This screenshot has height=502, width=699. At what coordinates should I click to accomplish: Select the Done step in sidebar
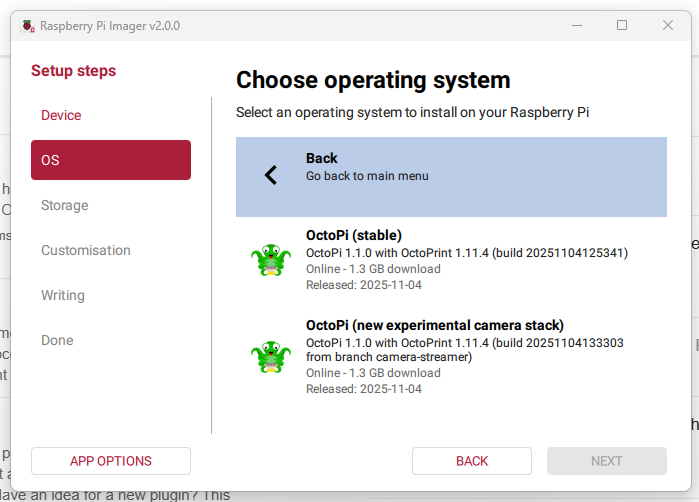click(x=57, y=340)
